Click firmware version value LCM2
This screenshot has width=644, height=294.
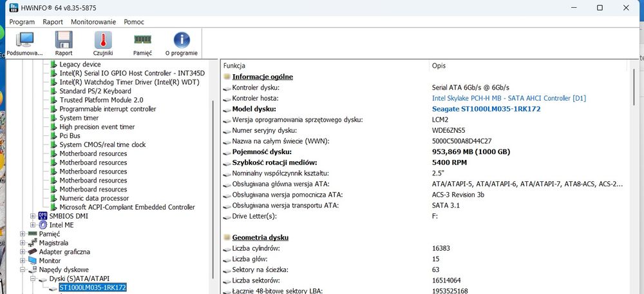[x=440, y=120]
